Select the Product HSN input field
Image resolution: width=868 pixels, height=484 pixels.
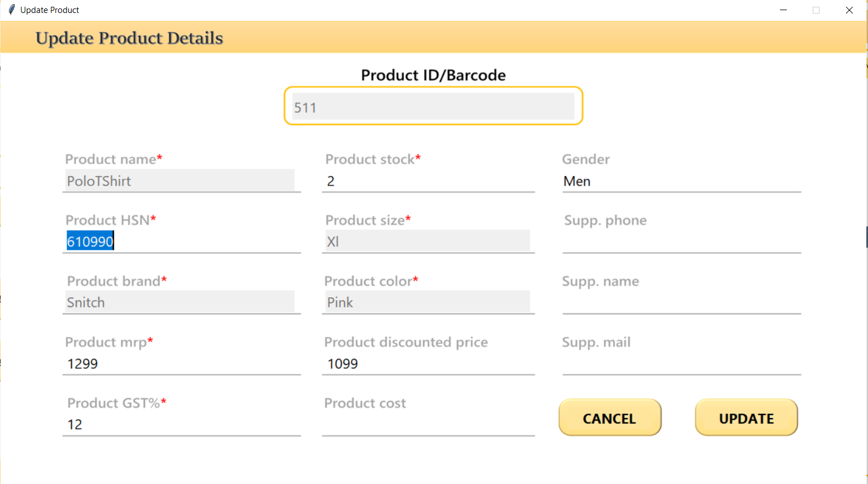click(x=182, y=241)
